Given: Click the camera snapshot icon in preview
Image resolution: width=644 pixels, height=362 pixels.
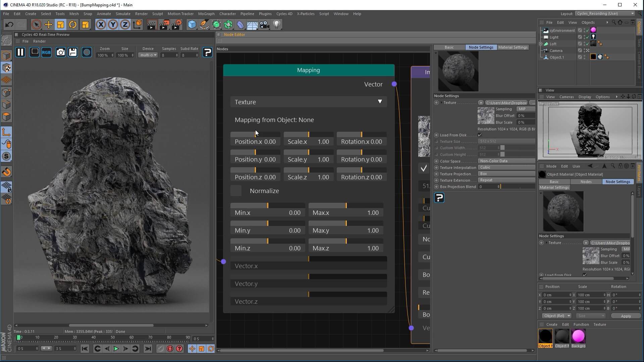Looking at the screenshot, I should tap(60, 52).
